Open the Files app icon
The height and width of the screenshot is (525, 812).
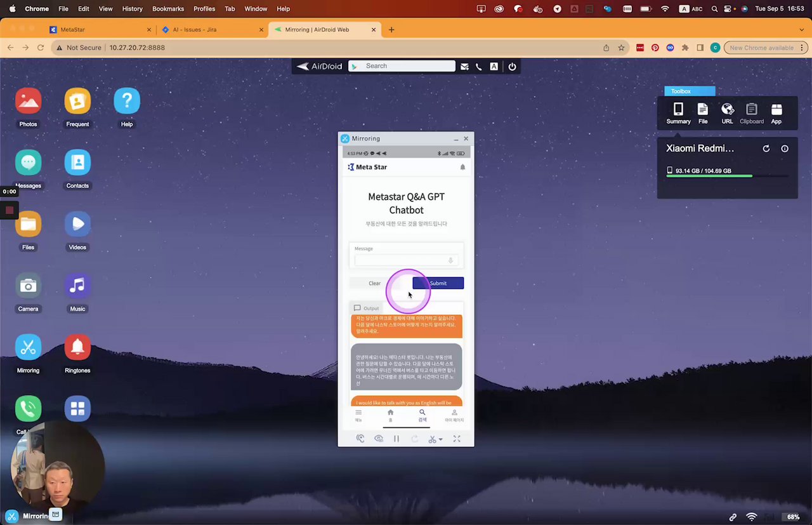coord(28,224)
